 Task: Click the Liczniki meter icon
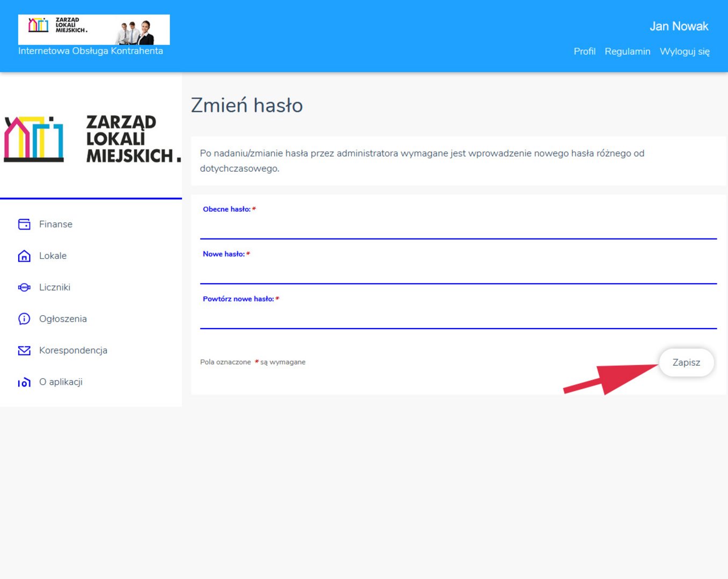[x=24, y=287]
